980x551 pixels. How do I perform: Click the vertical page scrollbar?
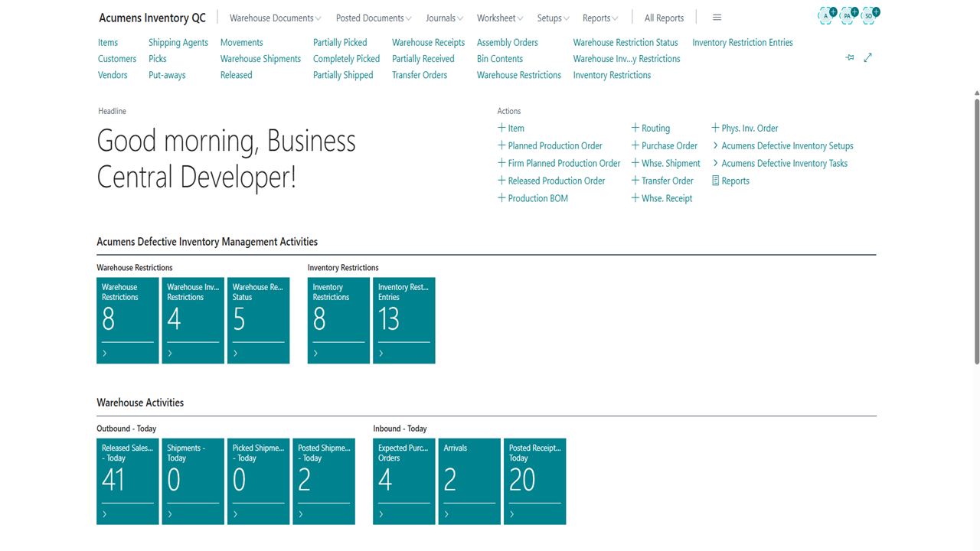click(976, 230)
